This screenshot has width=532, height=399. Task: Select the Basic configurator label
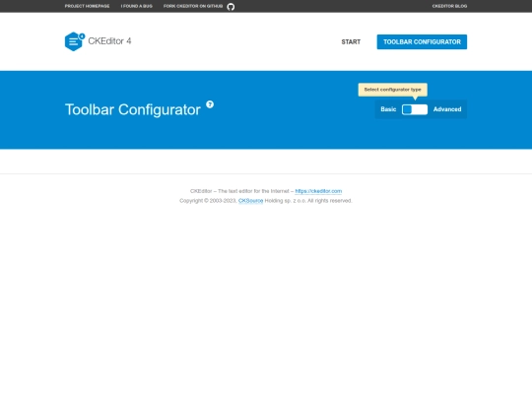[x=388, y=109]
